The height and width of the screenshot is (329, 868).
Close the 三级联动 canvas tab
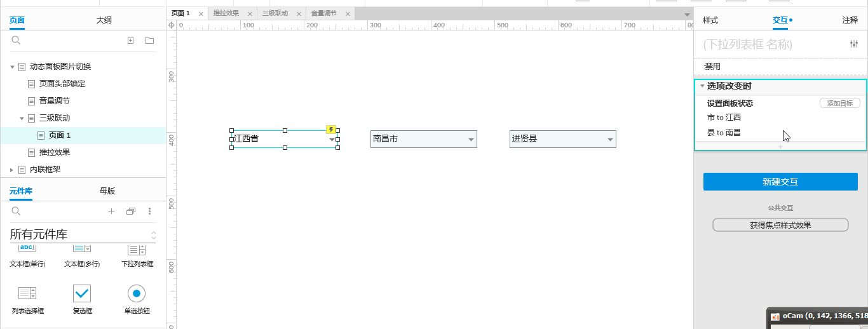298,13
